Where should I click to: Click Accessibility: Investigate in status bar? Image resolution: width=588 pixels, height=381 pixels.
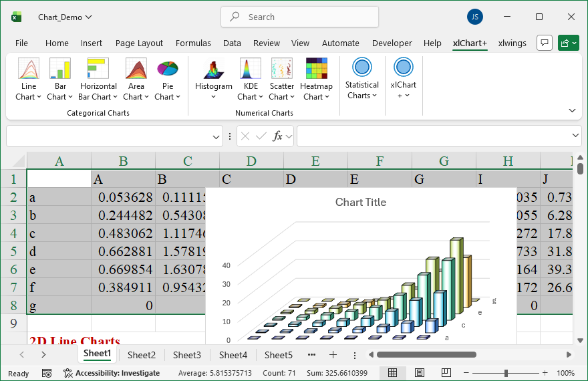coord(112,373)
